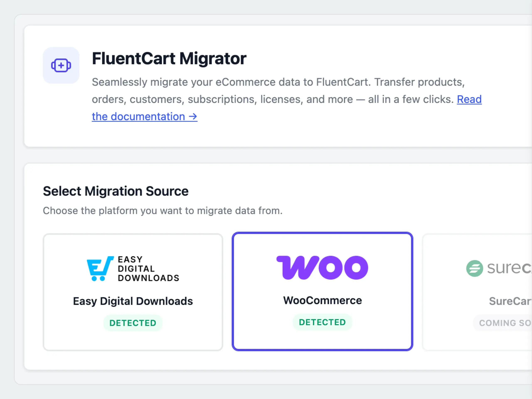This screenshot has height=399, width=532.
Task: Click the purple Woo logo
Action: [x=322, y=268]
